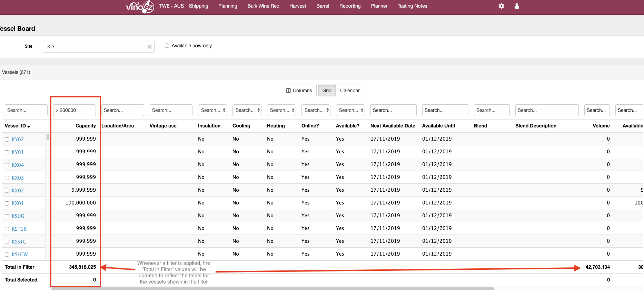Screen dimensions: 644x296
Task: Switch to Calendar view
Action: click(350, 90)
